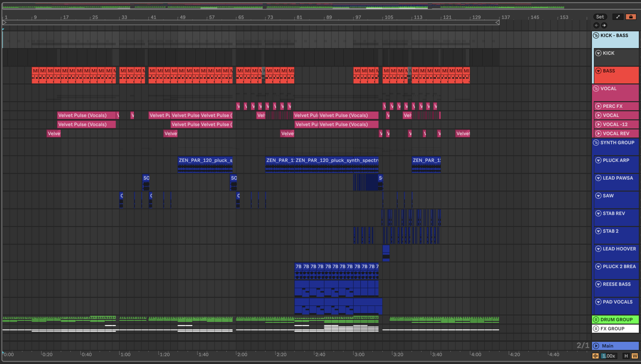Click the orange lock envelopes icon
Viewport: 641px width, 364px height.
(x=631, y=17)
